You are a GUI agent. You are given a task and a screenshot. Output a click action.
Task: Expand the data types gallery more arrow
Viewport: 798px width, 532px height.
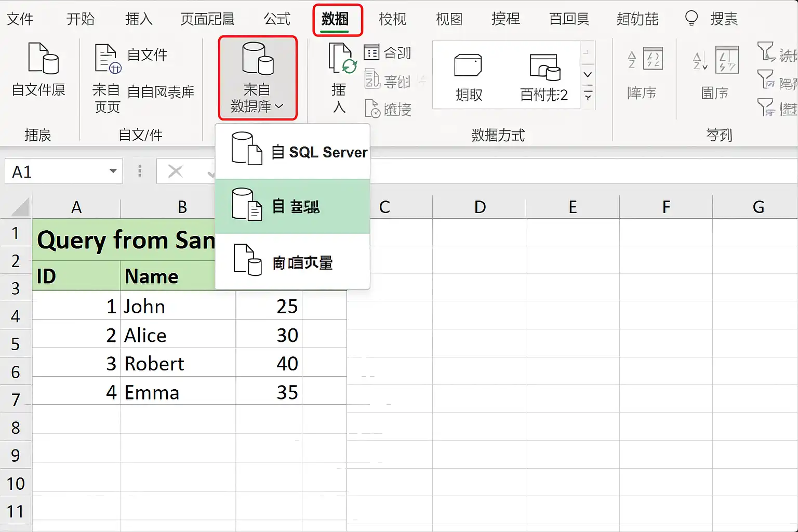(x=588, y=96)
